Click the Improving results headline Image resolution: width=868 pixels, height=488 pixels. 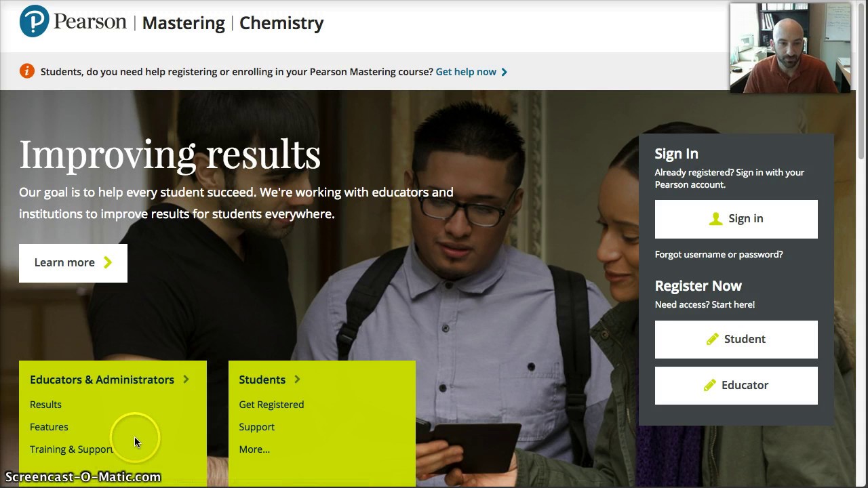(x=170, y=155)
